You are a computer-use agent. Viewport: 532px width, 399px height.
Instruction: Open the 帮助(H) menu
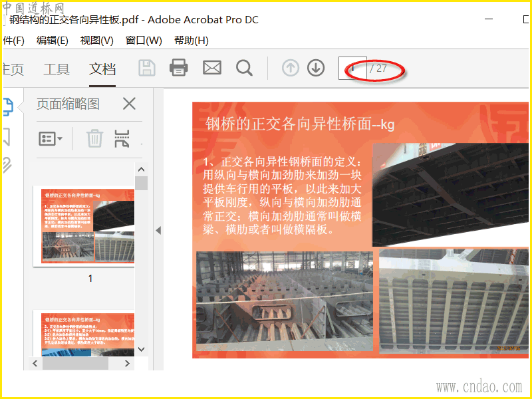192,41
